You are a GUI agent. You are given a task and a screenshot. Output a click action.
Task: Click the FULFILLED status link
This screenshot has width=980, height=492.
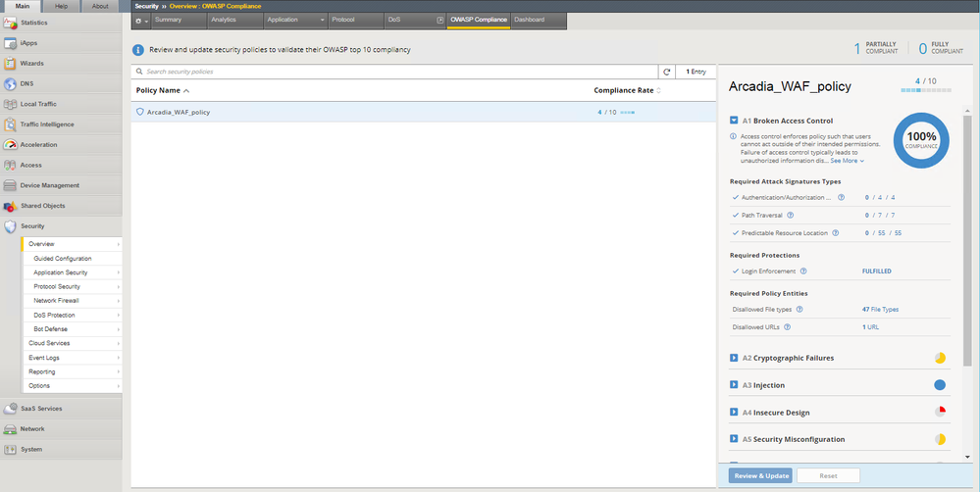tap(877, 271)
